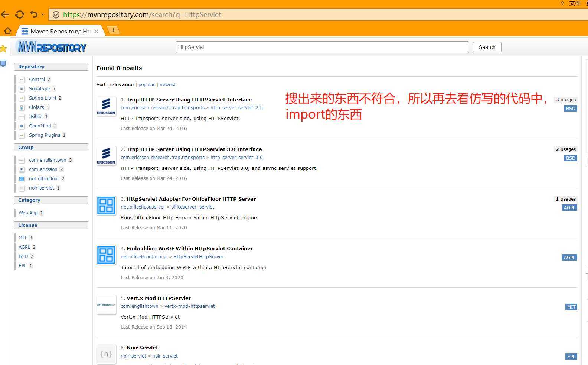Filter by MIT license in sidebar

[23, 238]
